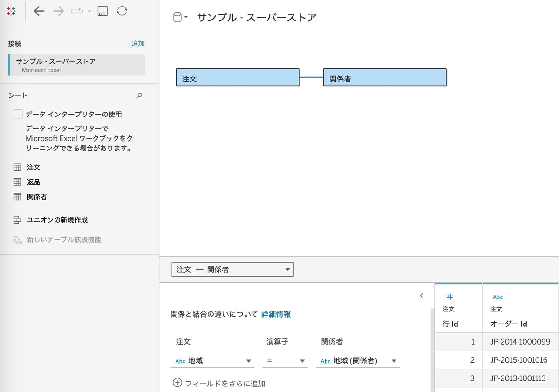
Task: Click the Tableau logo icon
Action: (x=12, y=11)
